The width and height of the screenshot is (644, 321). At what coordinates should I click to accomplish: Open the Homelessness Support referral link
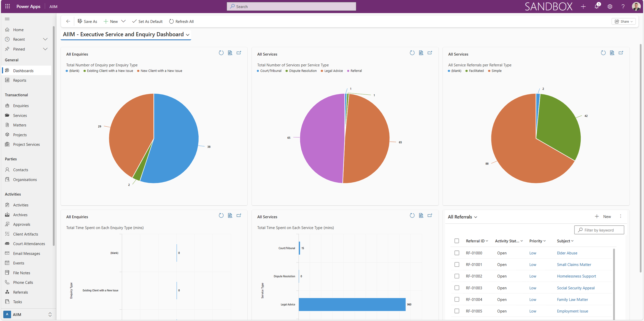click(x=576, y=276)
